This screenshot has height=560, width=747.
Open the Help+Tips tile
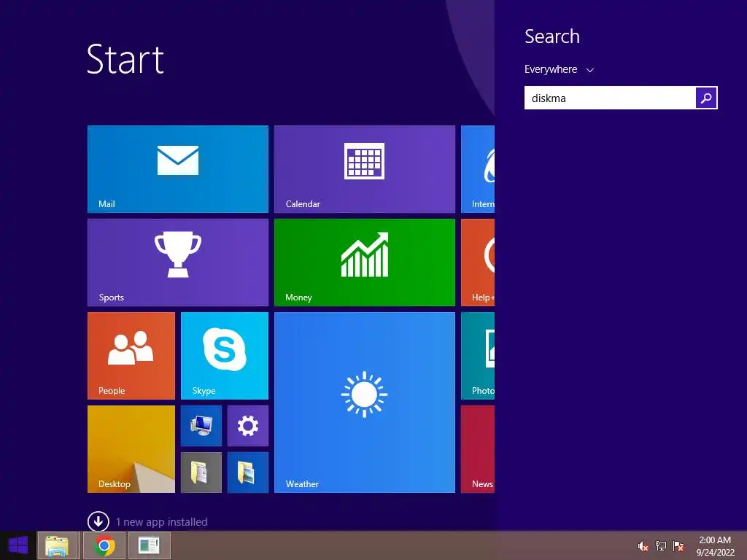pyautogui.click(x=478, y=262)
